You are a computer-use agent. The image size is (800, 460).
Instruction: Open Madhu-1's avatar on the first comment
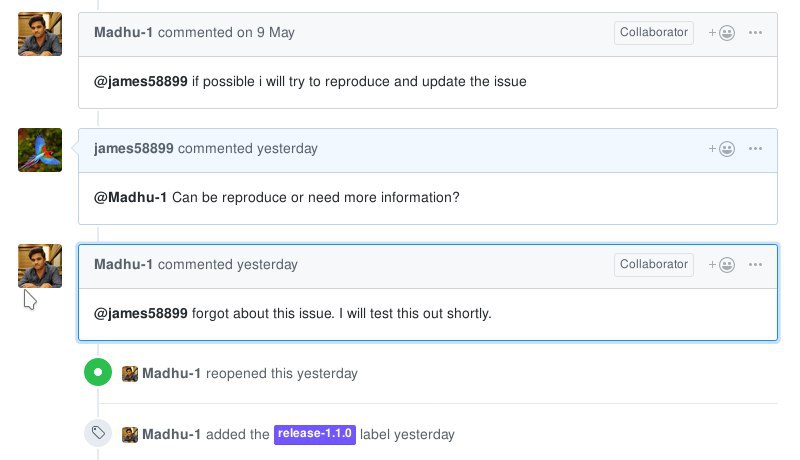coord(40,34)
